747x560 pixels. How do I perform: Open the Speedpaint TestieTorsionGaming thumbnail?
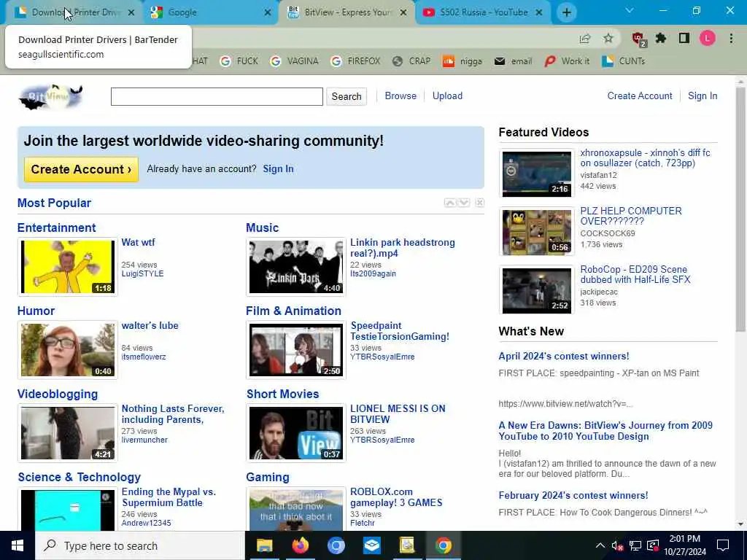tap(296, 350)
